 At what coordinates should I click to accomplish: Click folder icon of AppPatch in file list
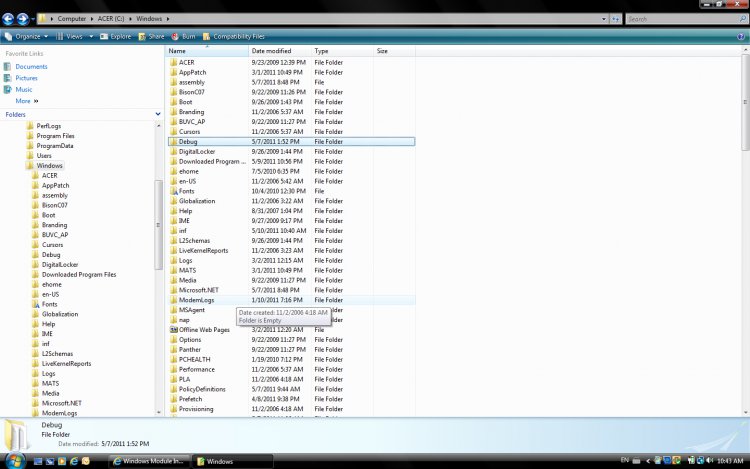click(174, 72)
